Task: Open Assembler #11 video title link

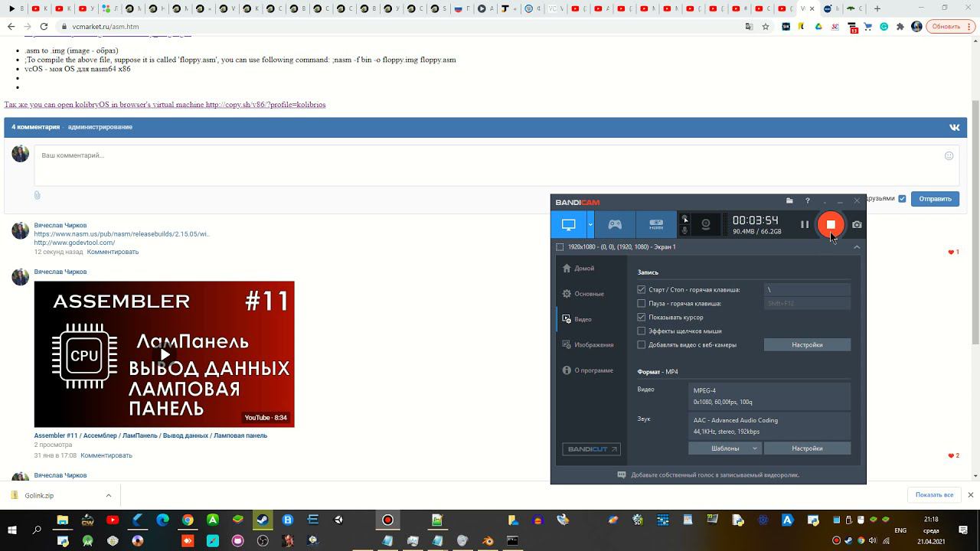Action: [151, 435]
